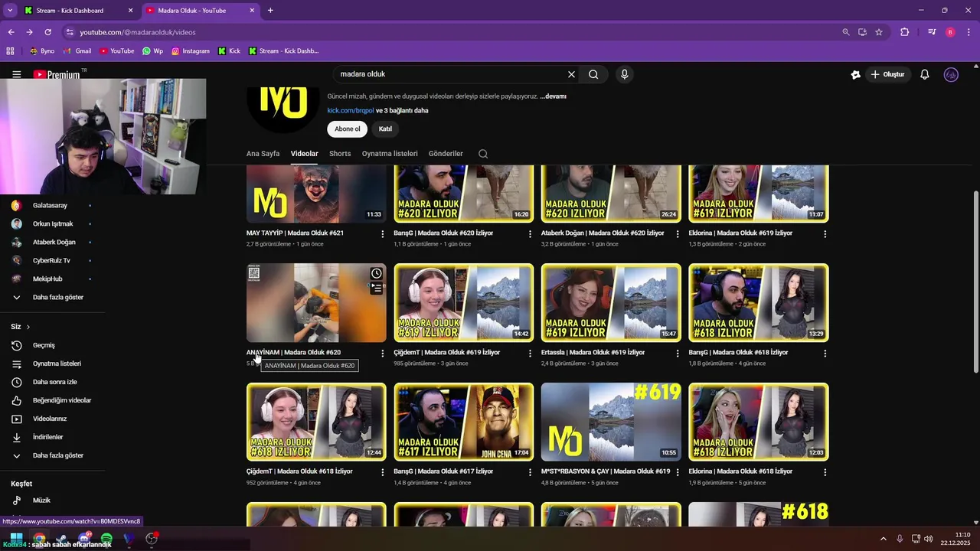Select the Videolar channel tab
The height and width of the screenshot is (551, 980).
[x=304, y=154]
